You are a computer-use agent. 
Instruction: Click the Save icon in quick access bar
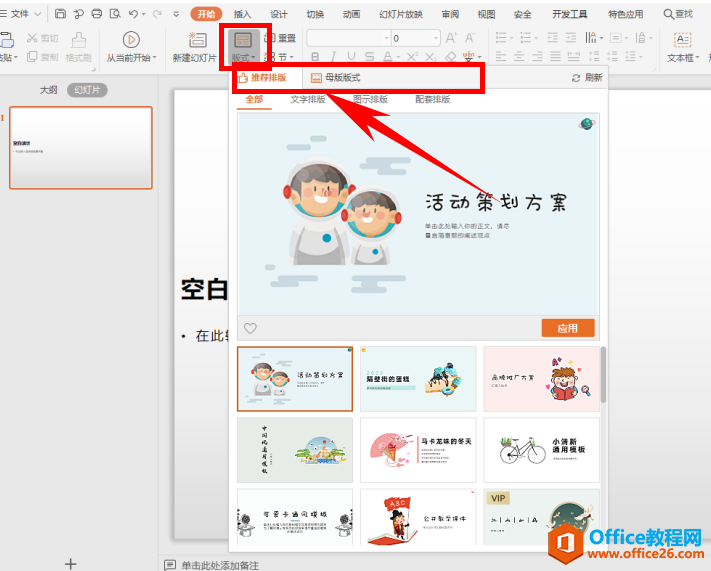(60, 14)
